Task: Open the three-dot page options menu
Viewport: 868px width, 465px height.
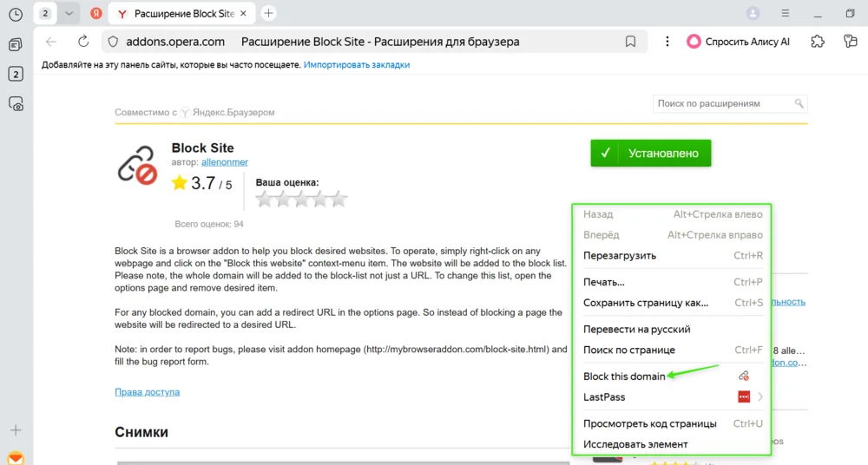Action: click(x=667, y=42)
